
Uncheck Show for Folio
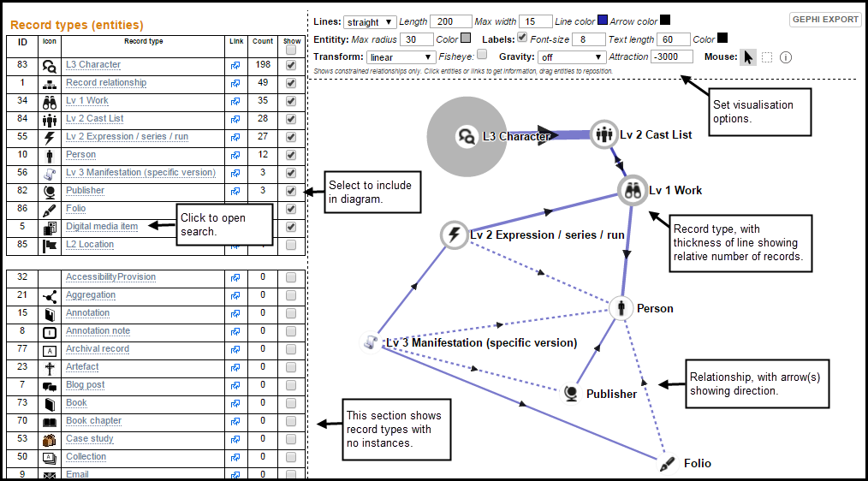[x=291, y=209]
